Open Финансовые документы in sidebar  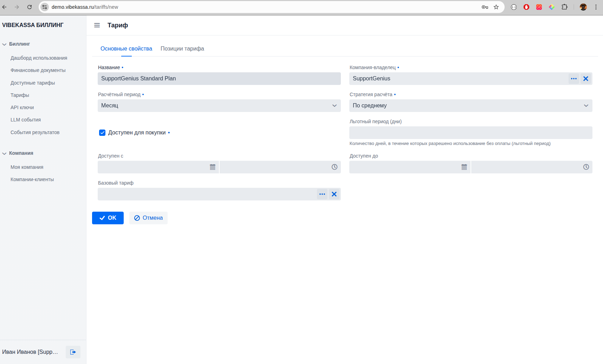(38, 70)
